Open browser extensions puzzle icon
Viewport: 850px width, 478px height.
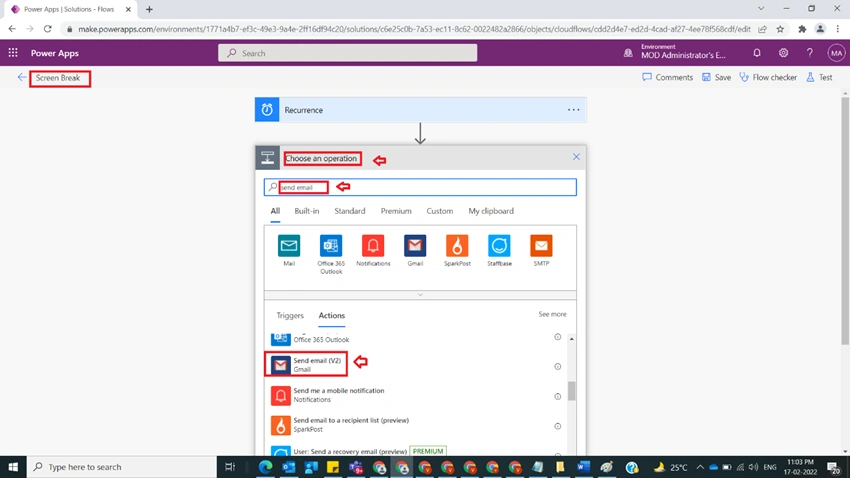pos(802,29)
